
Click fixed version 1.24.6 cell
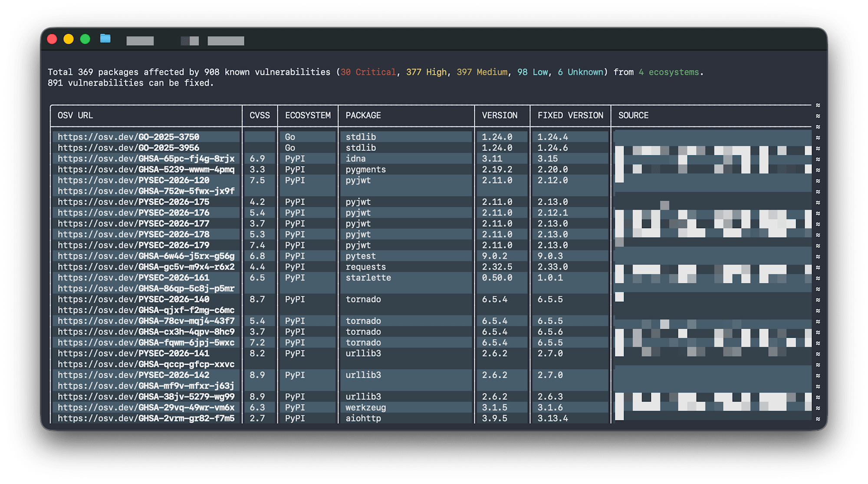[x=552, y=148]
